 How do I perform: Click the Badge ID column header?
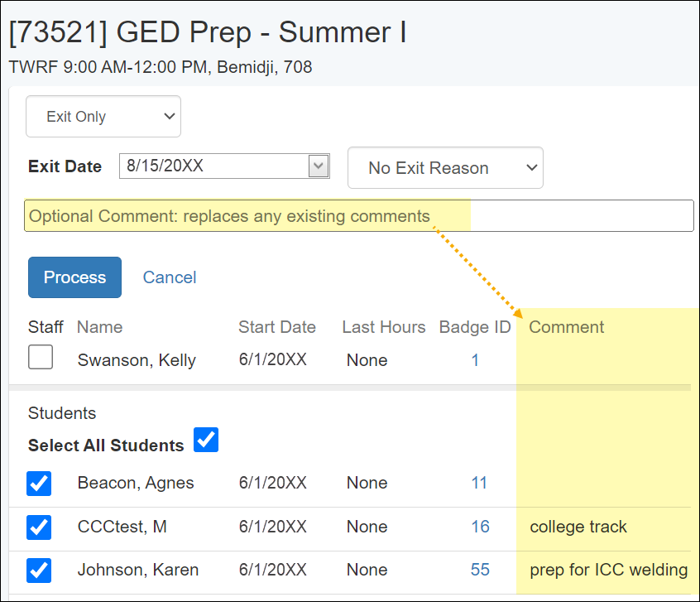[475, 327]
